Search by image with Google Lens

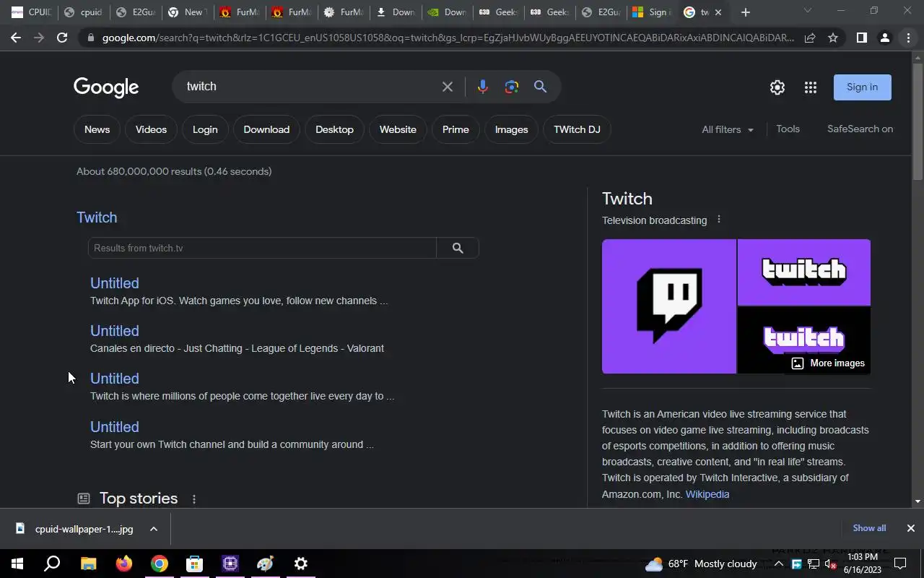512,87
